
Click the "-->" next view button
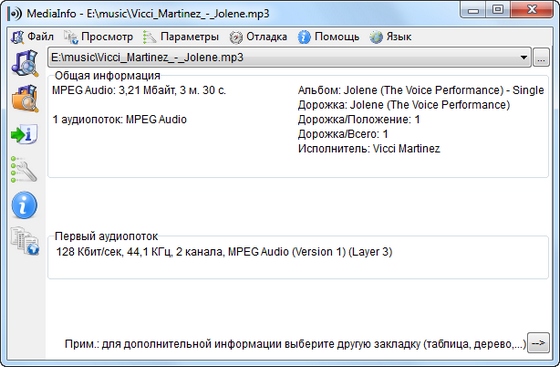click(538, 343)
